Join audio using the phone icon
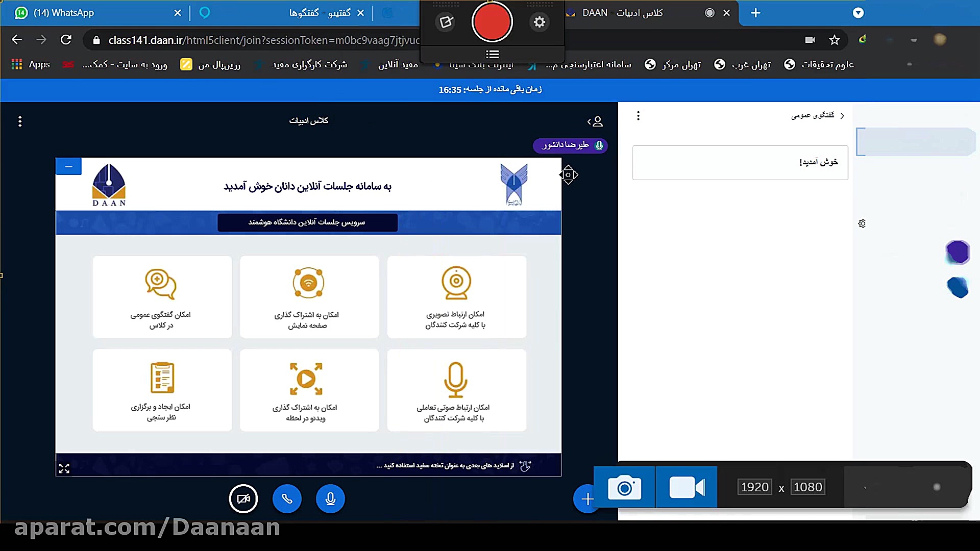Viewport: 980px width, 551px height. click(x=287, y=499)
